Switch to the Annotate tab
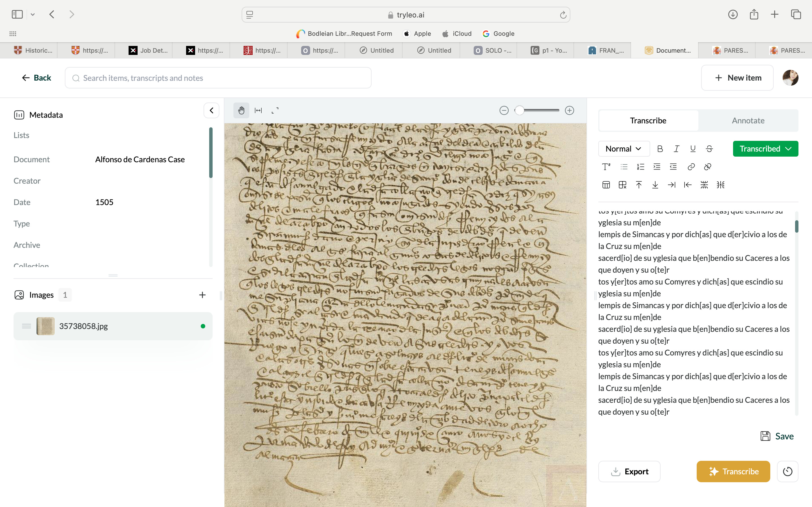Viewport: 812px width, 507px height. click(748, 120)
